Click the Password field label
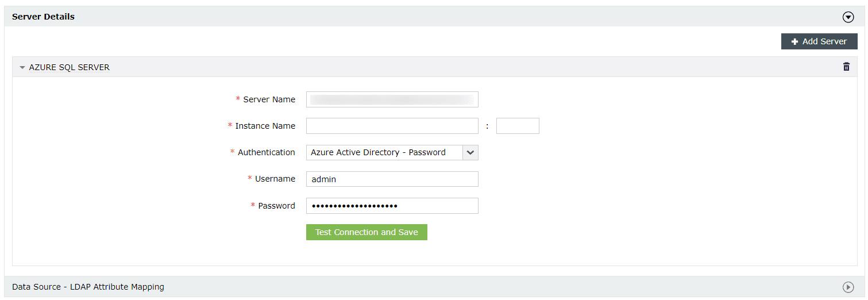This screenshot has width=868, height=300. point(276,206)
